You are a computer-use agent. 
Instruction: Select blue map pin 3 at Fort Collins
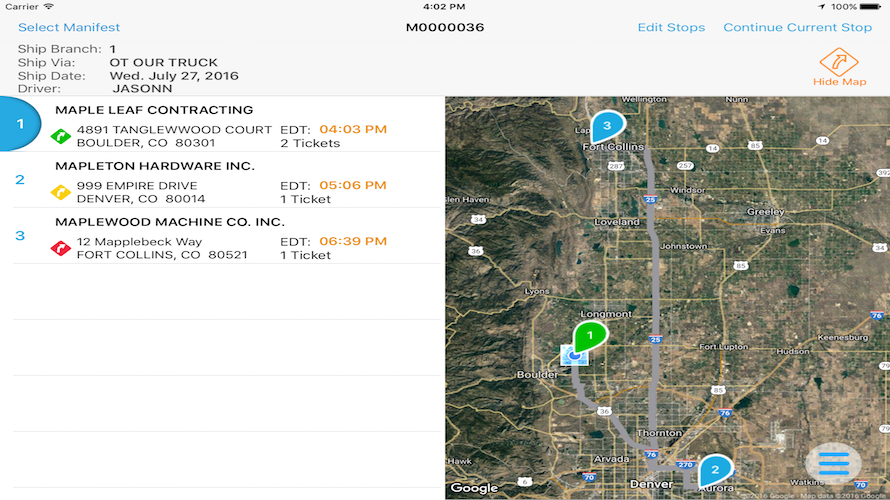click(x=606, y=125)
